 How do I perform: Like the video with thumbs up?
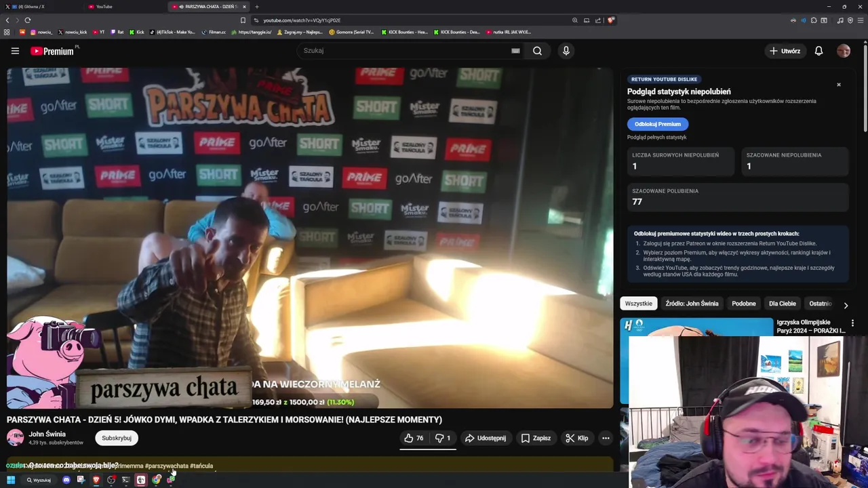click(x=414, y=439)
